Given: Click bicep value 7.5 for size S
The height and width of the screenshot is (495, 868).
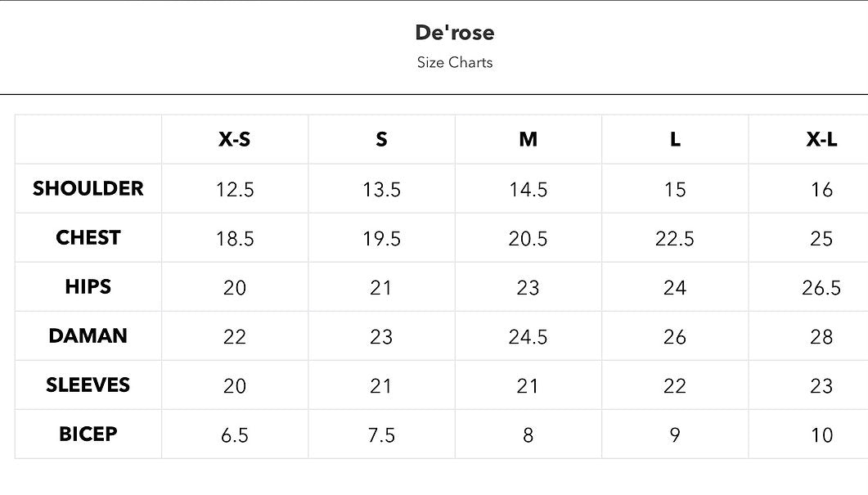Looking at the screenshot, I should [x=381, y=435].
